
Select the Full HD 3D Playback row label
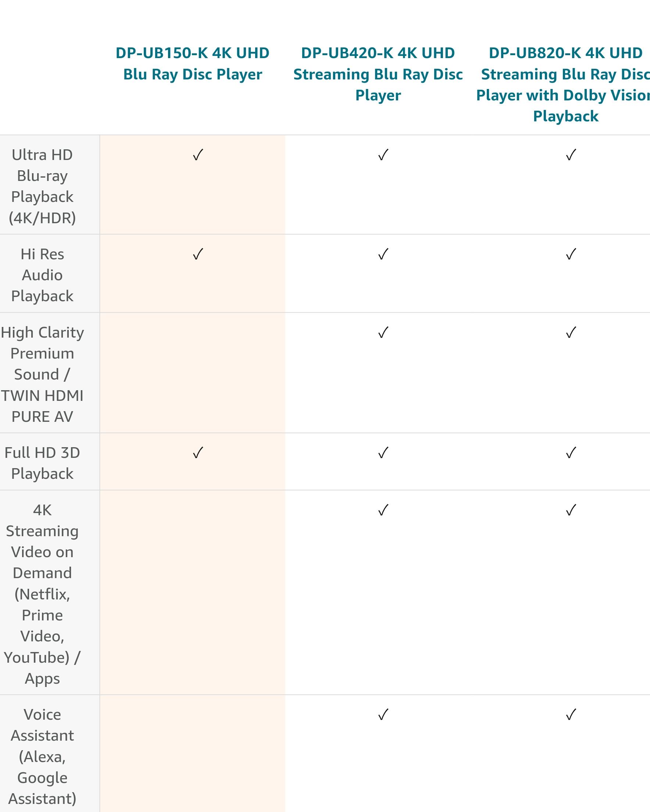coord(42,463)
